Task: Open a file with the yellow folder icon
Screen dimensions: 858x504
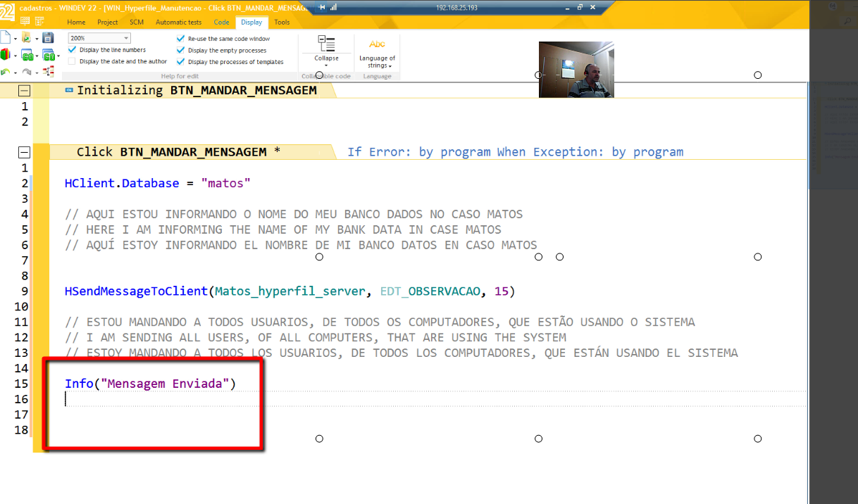Action: (26, 37)
